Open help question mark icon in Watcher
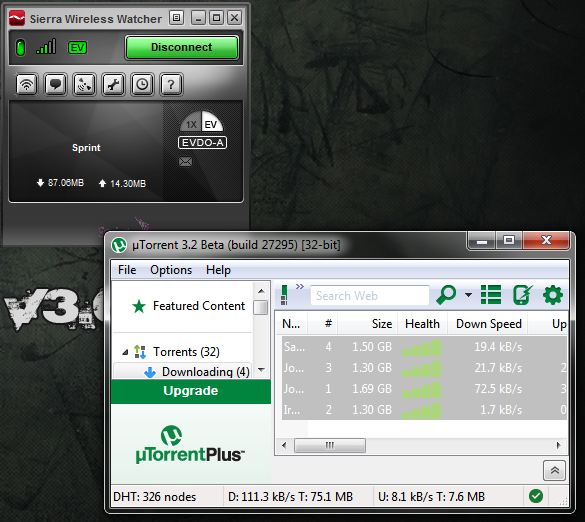The width and height of the screenshot is (585, 522). [171, 84]
